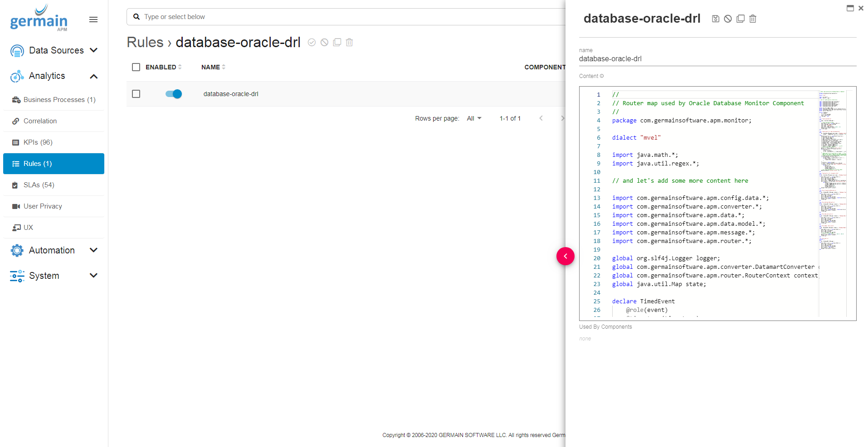Open KPIs (96) in the sidebar
868x447 pixels.
(38, 142)
